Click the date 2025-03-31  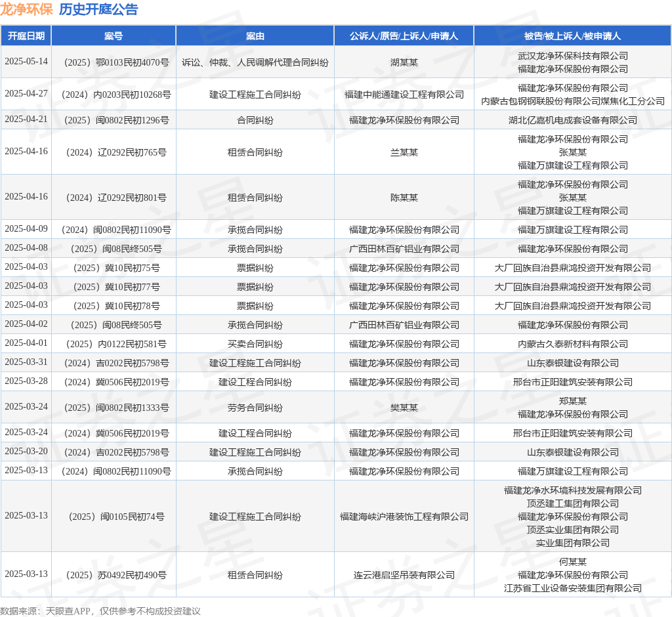[x=26, y=363]
